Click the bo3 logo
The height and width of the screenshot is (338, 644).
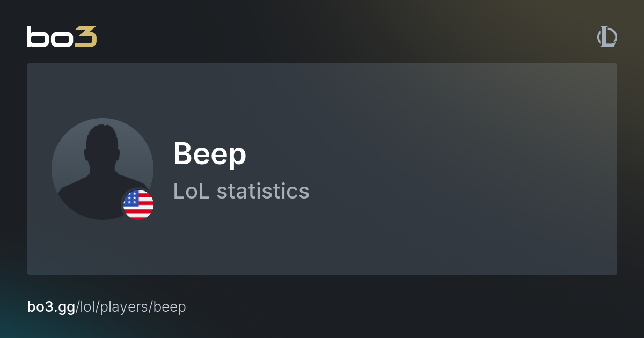pos(62,36)
